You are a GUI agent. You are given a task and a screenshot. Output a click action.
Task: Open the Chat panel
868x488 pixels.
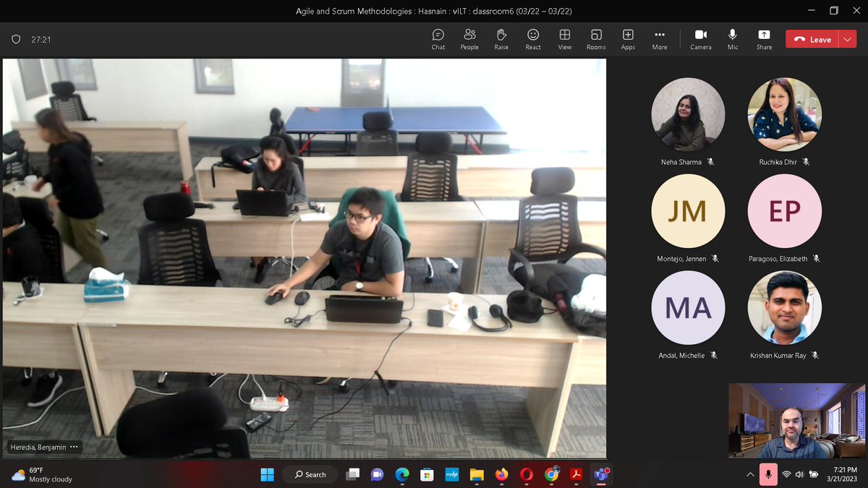click(438, 39)
